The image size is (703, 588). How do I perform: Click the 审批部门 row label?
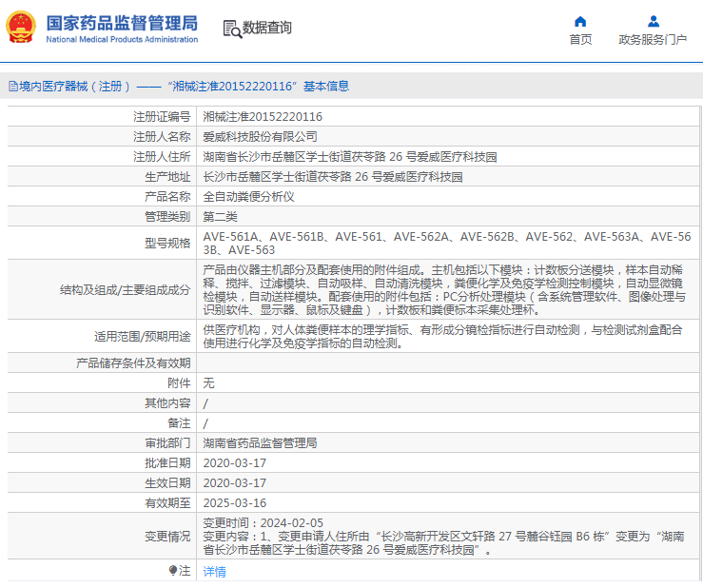[x=167, y=443]
